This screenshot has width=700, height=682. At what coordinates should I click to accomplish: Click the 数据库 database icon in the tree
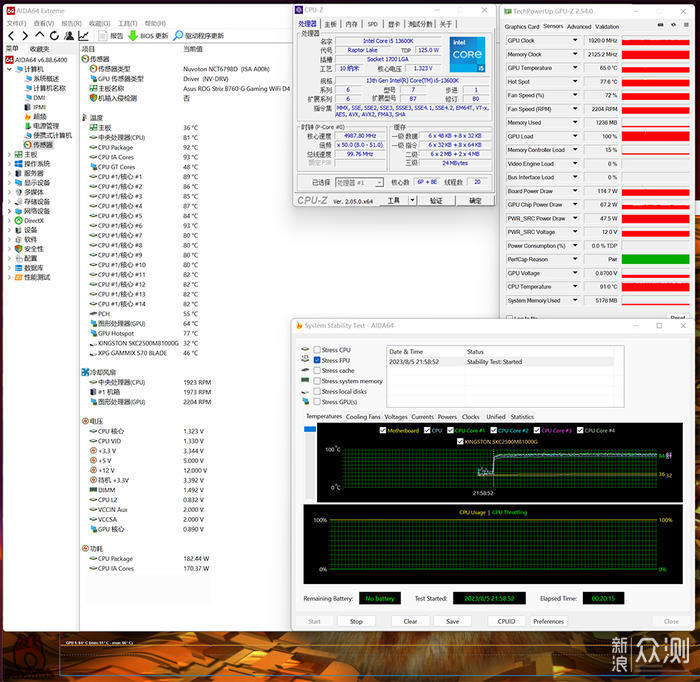18,268
